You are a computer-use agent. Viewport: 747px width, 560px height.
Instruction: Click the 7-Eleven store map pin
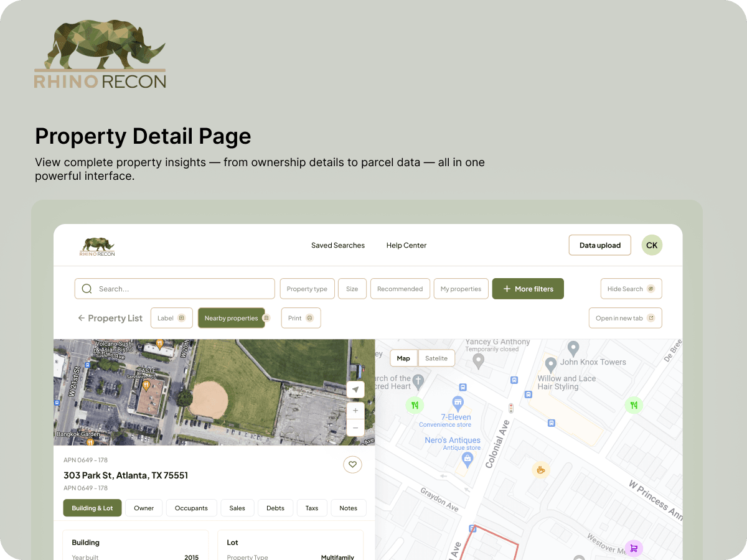tap(458, 403)
